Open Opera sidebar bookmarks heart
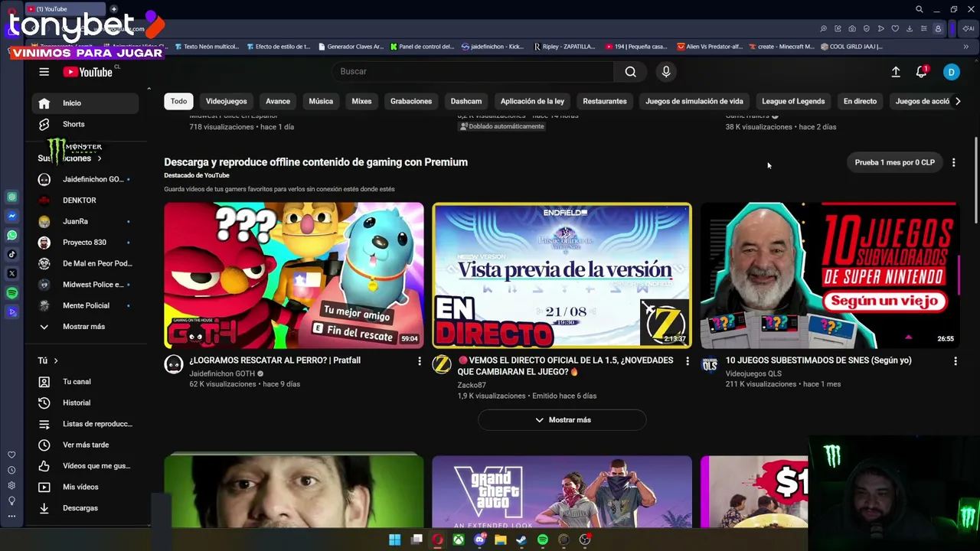The width and height of the screenshot is (980, 551). [11, 455]
